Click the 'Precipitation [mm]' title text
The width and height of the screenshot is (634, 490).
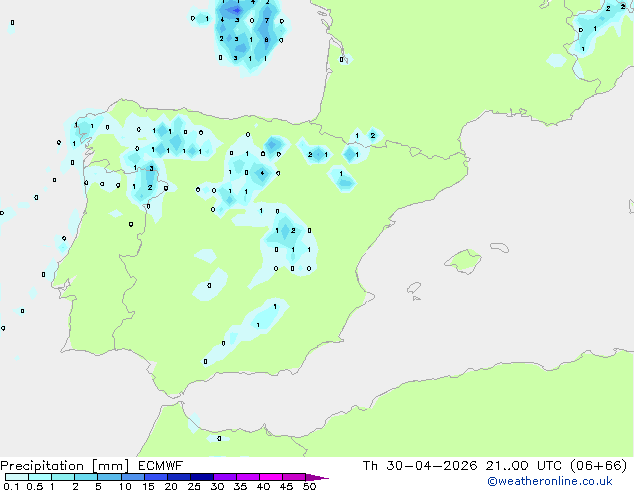tap(65, 466)
